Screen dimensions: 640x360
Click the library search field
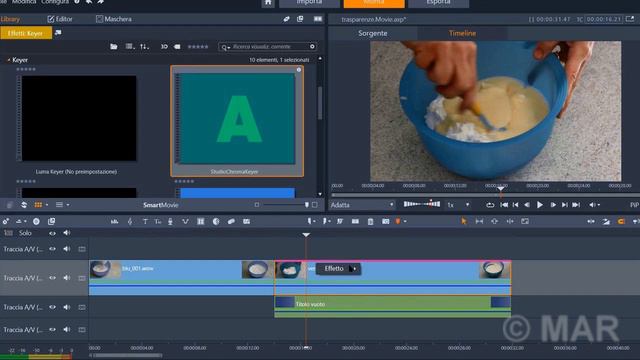(267, 47)
